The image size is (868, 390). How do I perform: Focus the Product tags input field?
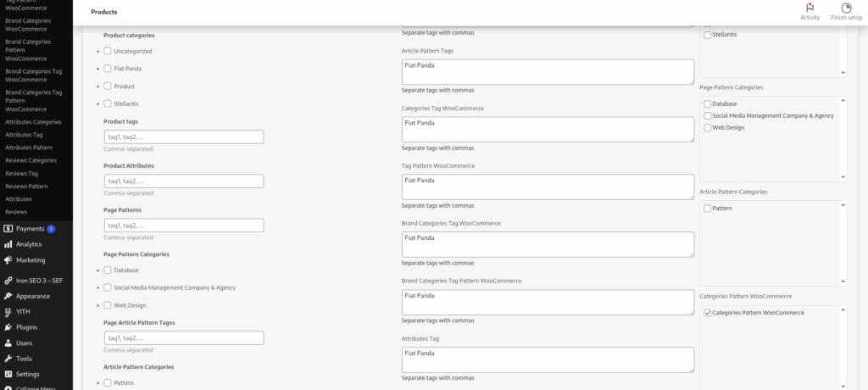pyautogui.click(x=184, y=136)
